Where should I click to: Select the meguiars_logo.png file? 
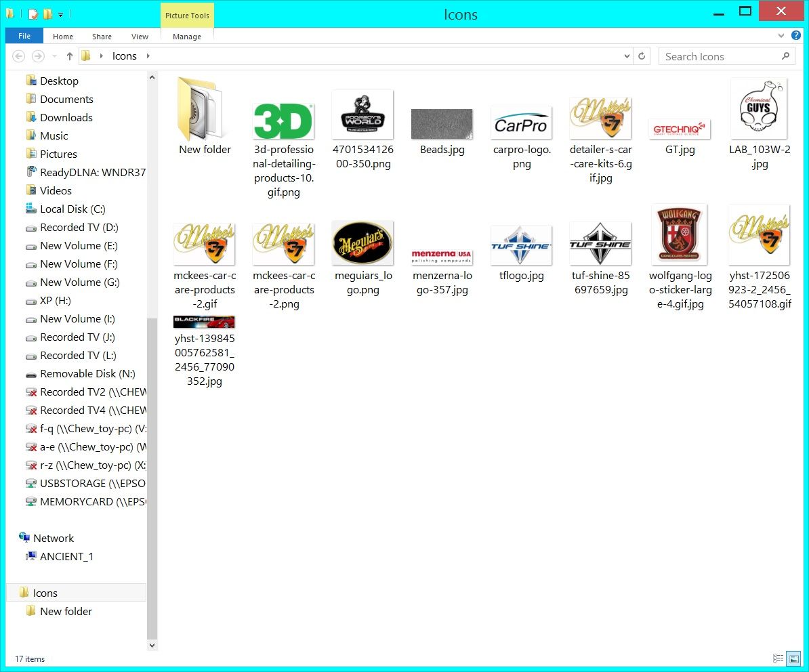[x=363, y=258]
